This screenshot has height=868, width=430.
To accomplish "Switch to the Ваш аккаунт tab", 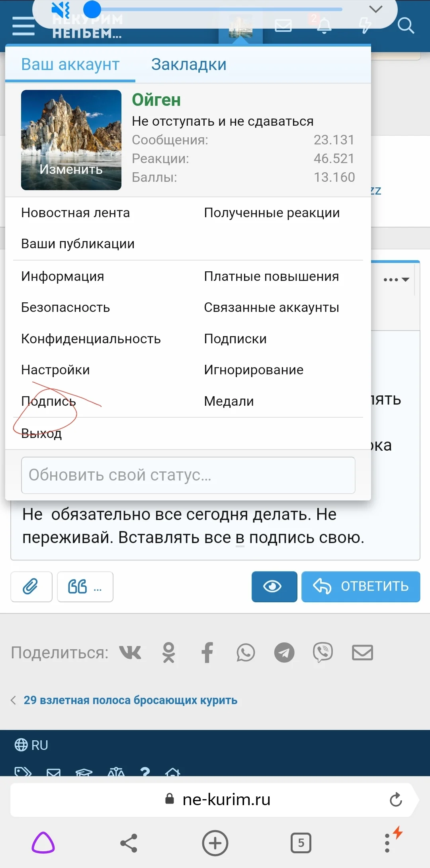I will coord(70,64).
